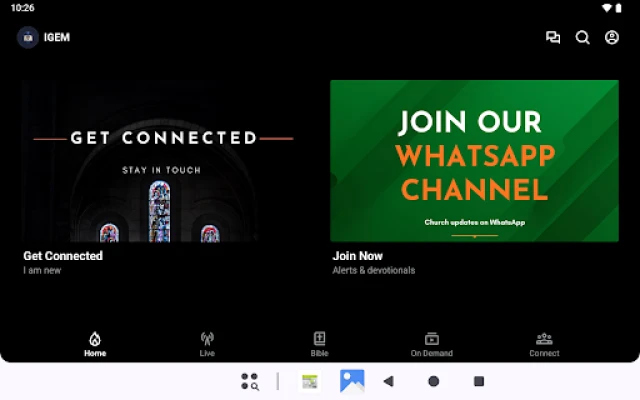The width and height of the screenshot is (640, 400).
Task: Click the Get Connected title text
Action: (63, 256)
